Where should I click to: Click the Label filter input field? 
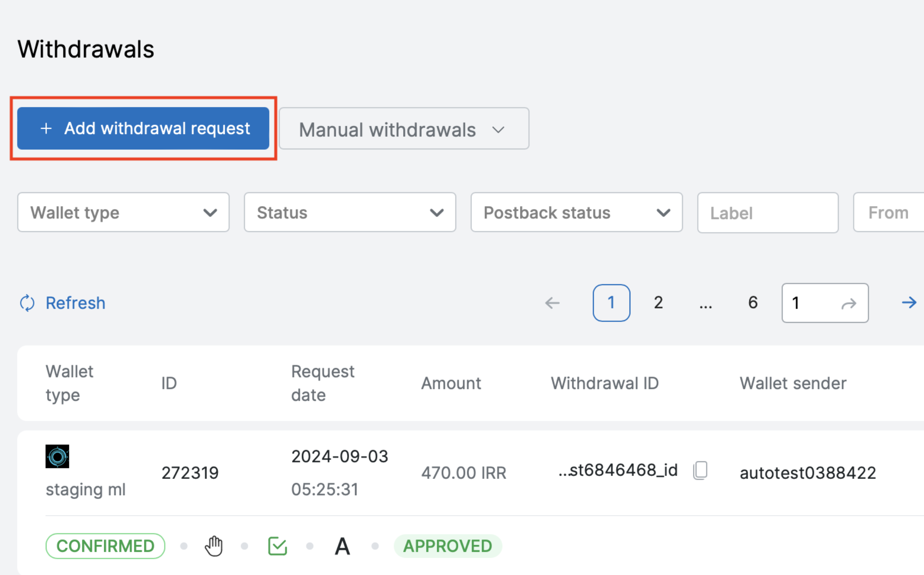(x=767, y=213)
